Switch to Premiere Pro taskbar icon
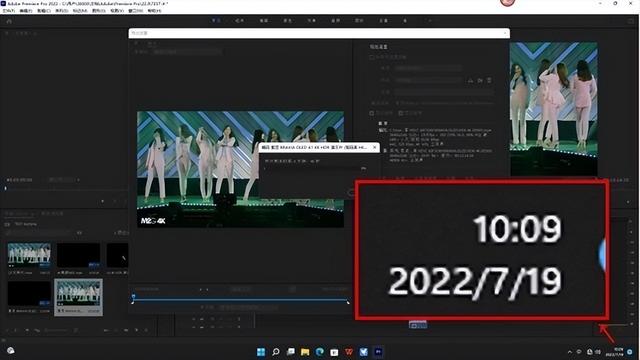 [378, 352]
